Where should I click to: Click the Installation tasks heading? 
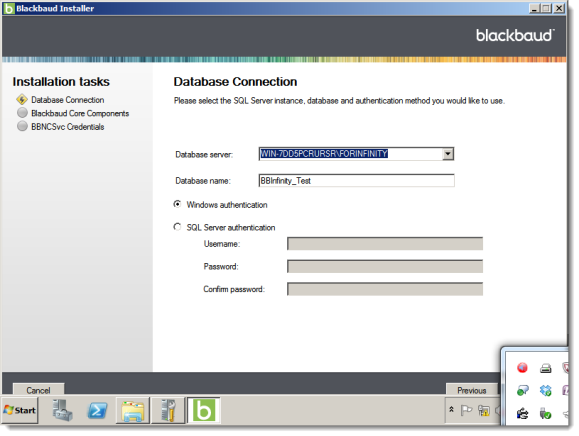pos(61,82)
